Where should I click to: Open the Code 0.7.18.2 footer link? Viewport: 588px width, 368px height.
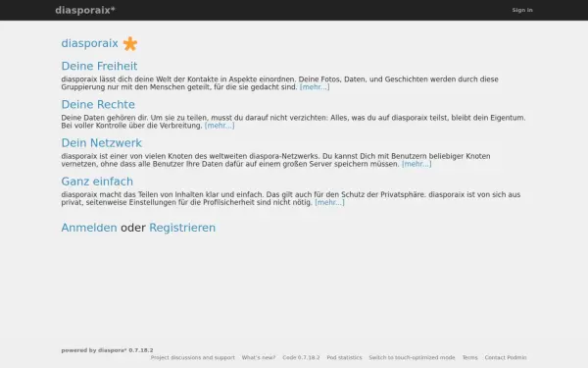coord(301,357)
